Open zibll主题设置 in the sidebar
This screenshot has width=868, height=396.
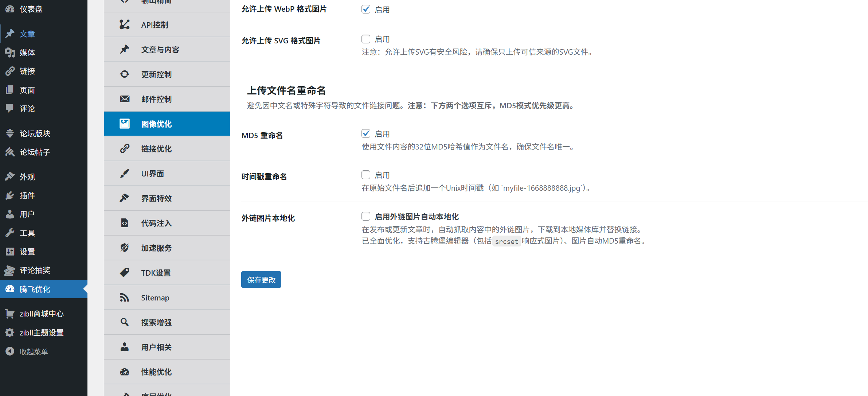coord(41,332)
